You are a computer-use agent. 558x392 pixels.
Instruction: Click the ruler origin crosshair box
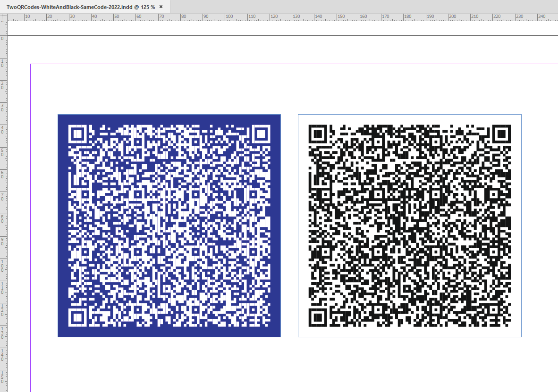tap(3, 17)
